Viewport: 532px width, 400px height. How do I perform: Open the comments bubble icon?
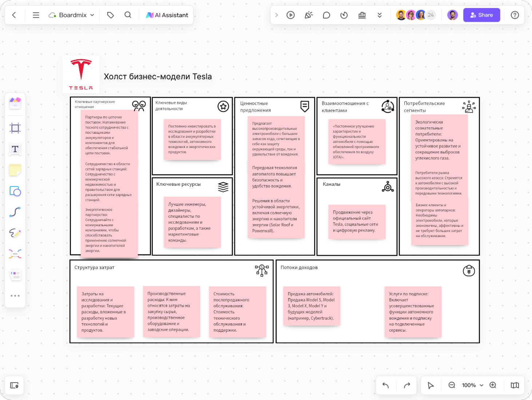point(326,15)
